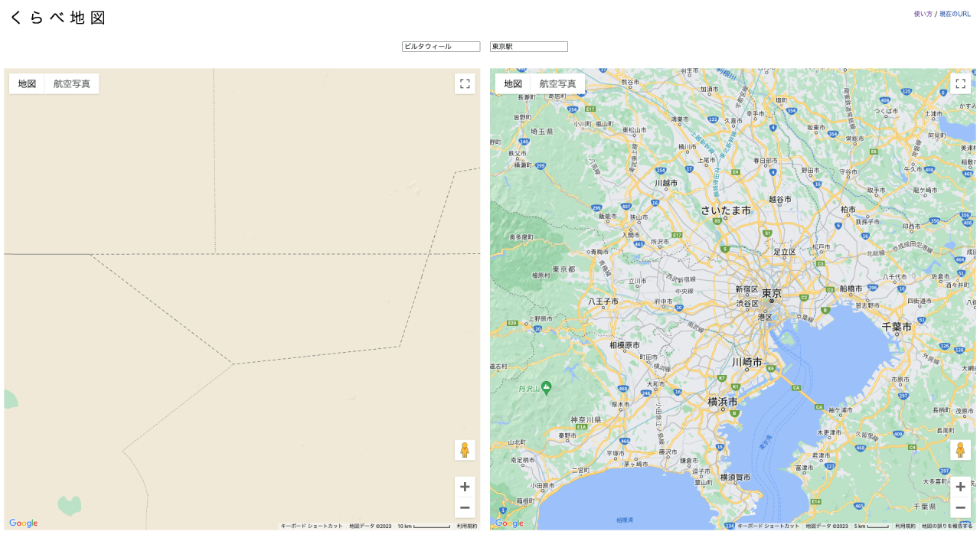This screenshot has height=551, width=980.
Task: Click the Street View pegman on right map
Action: click(x=960, y=450)
